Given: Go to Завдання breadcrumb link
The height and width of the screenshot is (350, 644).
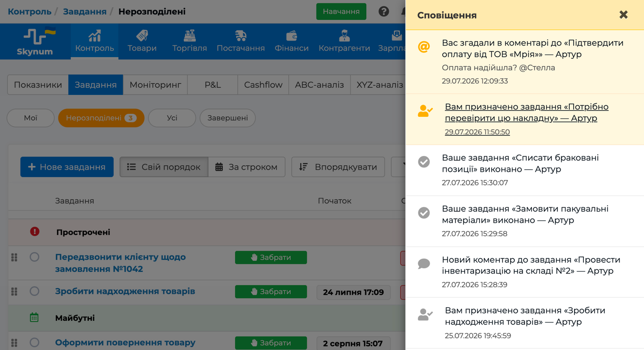Looking at the screenshot, I should [85, 12].
